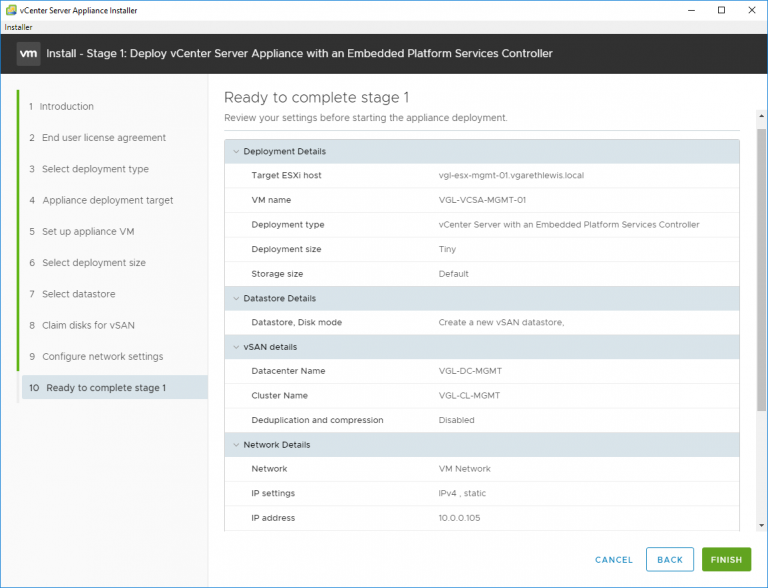The height and width of the screenshot is (588, 768).
Task: Collapse the Datastore Details section
Action: [236, 298]
